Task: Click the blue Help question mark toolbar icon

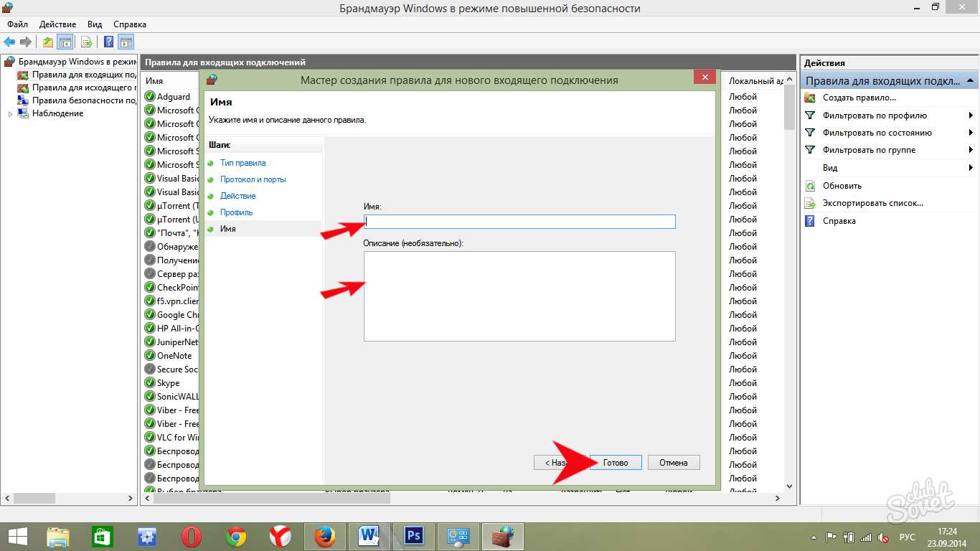Action: (108, 42)
